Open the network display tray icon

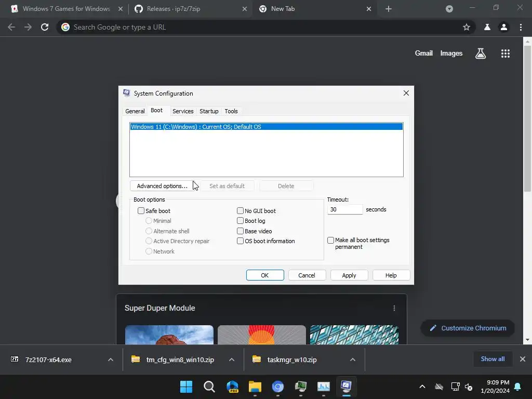[455, 387]
